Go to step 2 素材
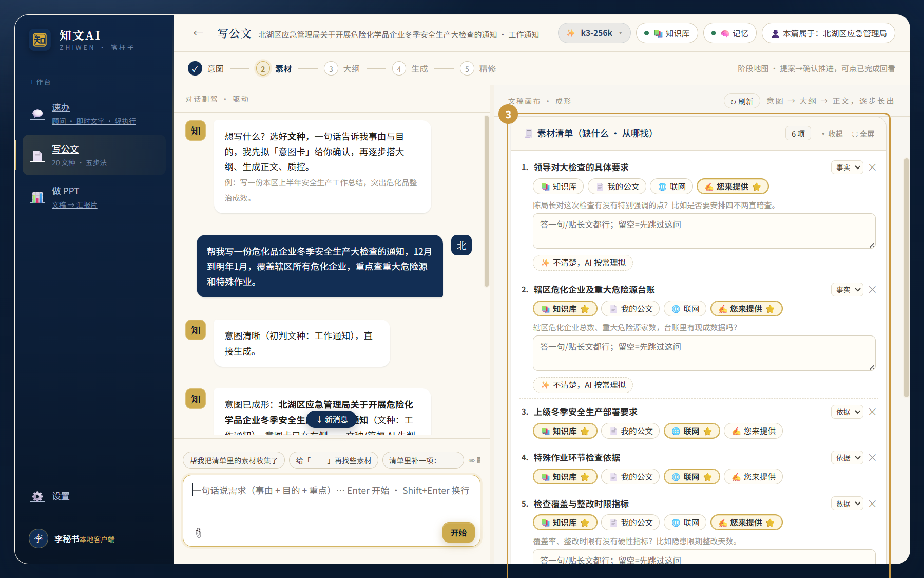The height and width of the screenshot is (578, 924). pyautogui.click(x=274, y=68)
